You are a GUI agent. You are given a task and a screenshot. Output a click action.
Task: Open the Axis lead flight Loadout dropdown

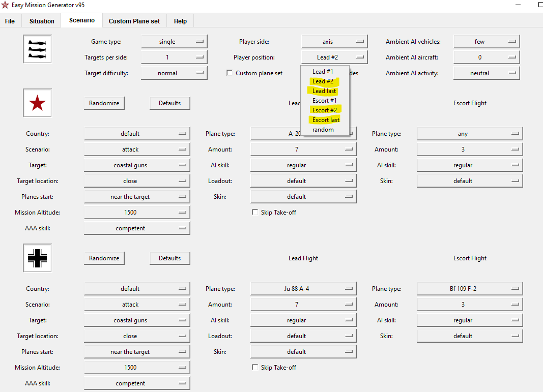tap(303, 336)
